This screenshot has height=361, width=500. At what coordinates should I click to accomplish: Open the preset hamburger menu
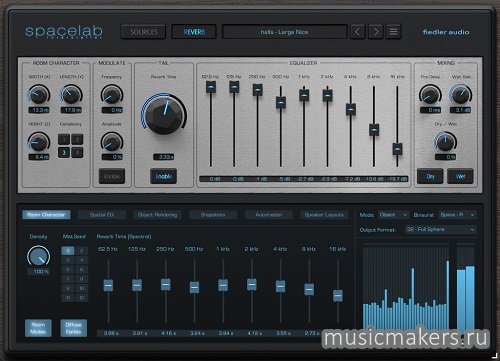click(393, 32)
